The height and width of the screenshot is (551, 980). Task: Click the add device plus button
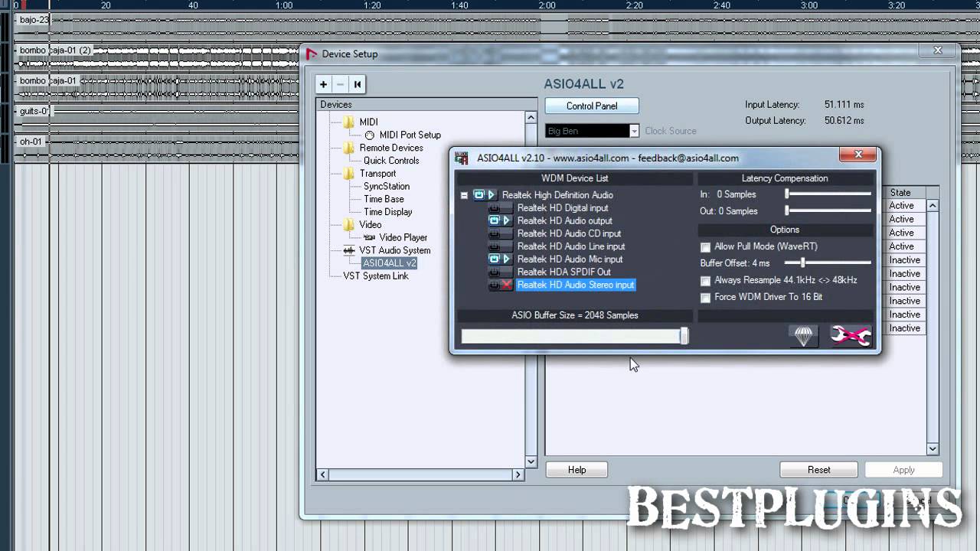[x=324, y=84]
